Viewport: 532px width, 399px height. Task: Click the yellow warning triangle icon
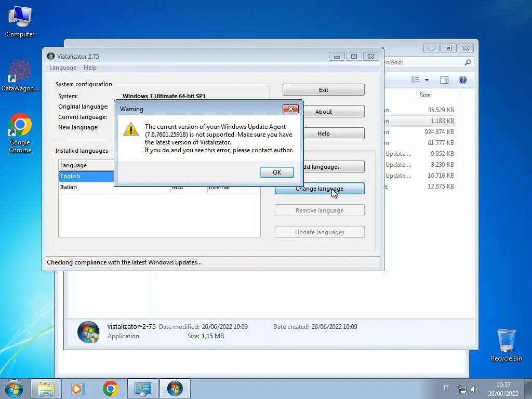(x=130, y=129)
